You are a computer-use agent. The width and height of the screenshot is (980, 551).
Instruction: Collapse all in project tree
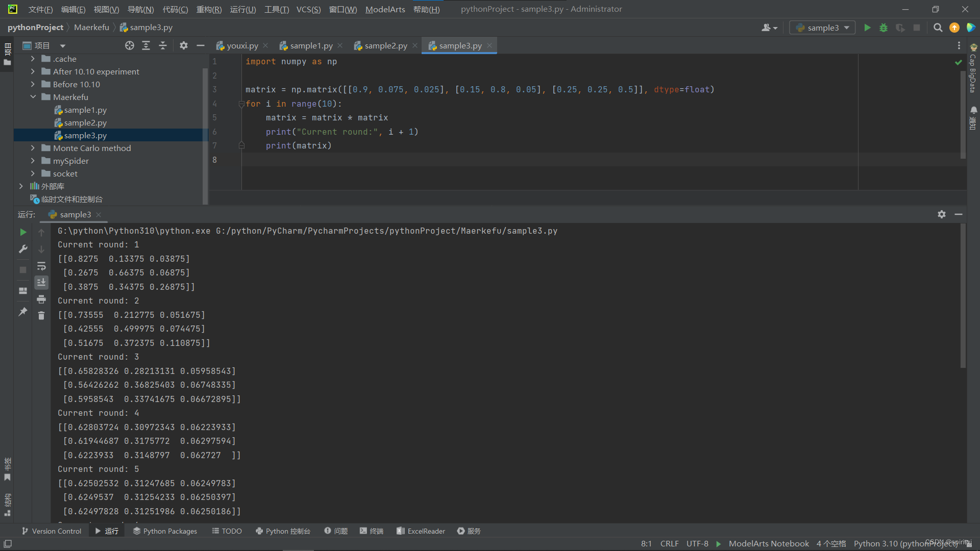pyautogui.click(x=163, y=46)
